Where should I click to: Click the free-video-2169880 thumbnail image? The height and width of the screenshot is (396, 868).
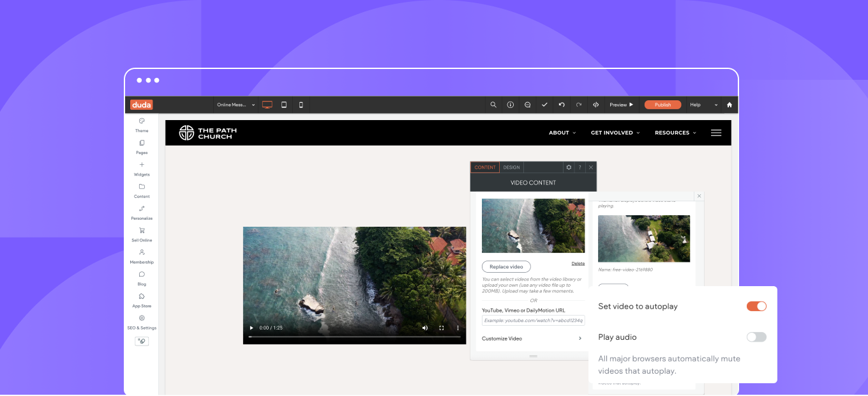point(644,238)
